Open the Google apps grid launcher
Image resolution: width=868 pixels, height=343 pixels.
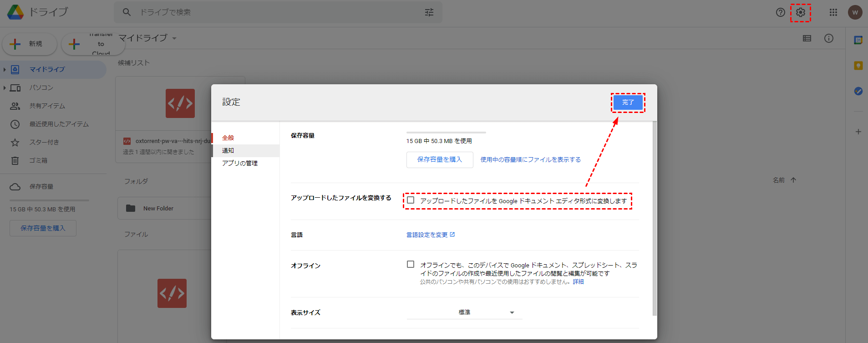pos(833,12)
